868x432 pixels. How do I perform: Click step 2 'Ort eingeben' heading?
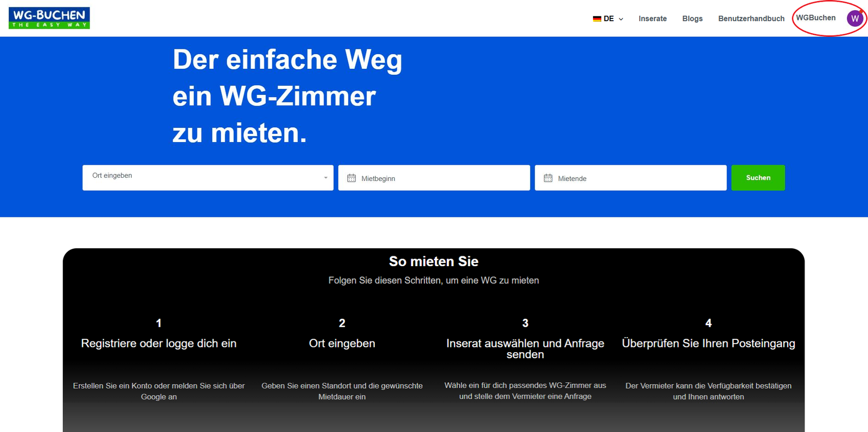click(342, 343)
